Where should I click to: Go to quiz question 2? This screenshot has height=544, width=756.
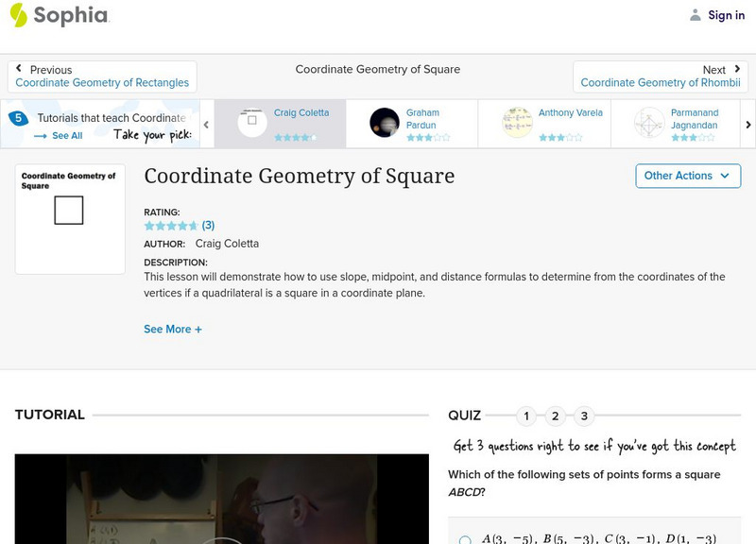[x=556, y=416]
